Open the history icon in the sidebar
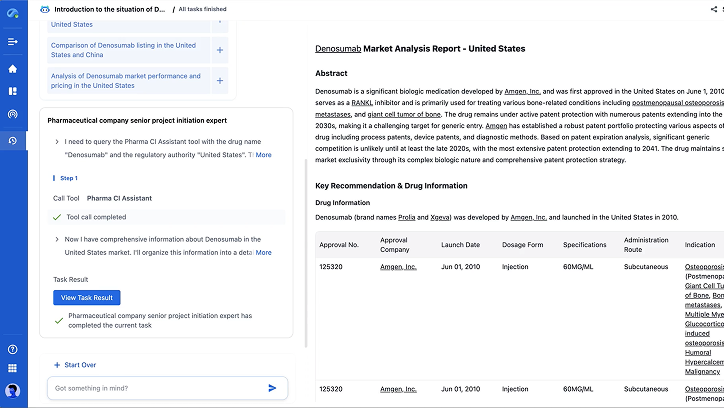Viewport: 724px width, 408px height. 13,140
